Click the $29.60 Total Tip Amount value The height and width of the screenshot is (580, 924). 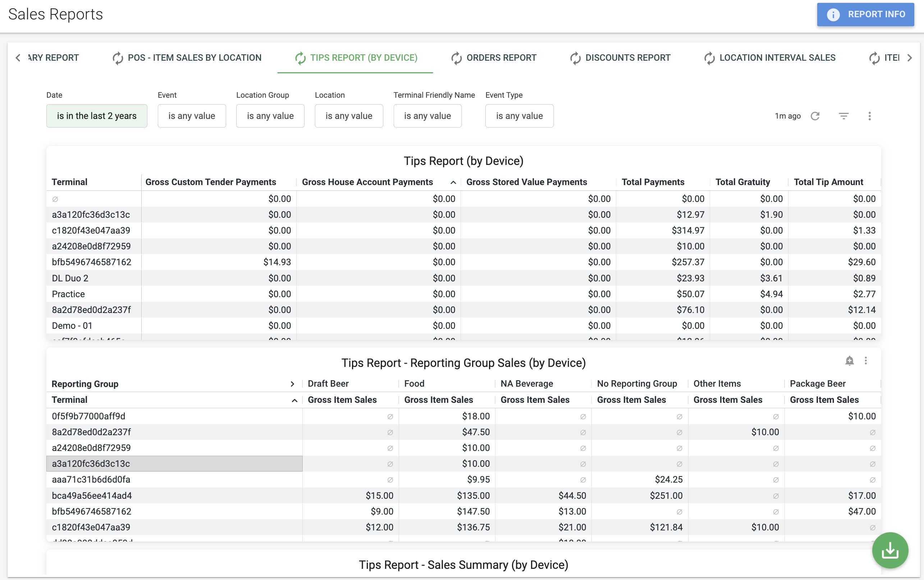coord(862,262)
